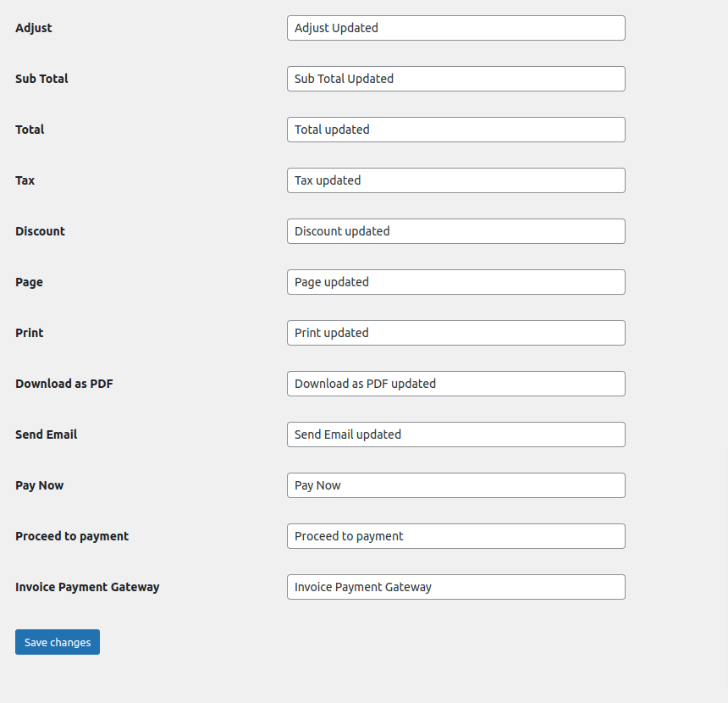
Task: Click the Download as PDF label
Action: 64,384
